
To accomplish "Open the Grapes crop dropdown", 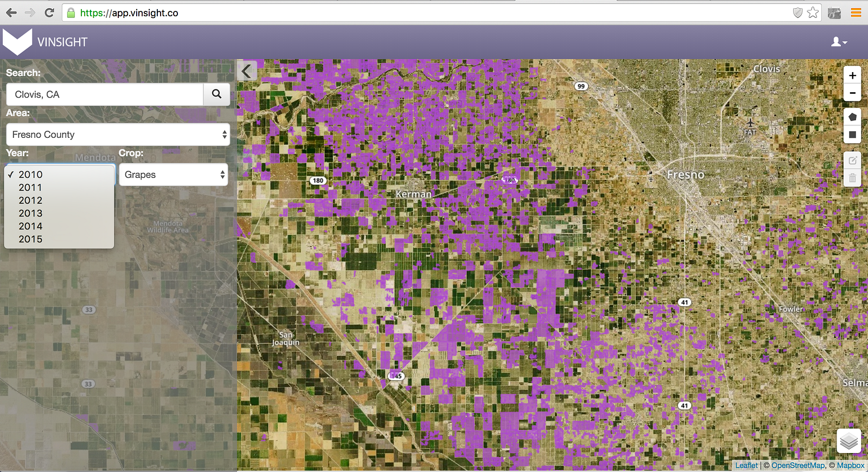I will [174, 175].
